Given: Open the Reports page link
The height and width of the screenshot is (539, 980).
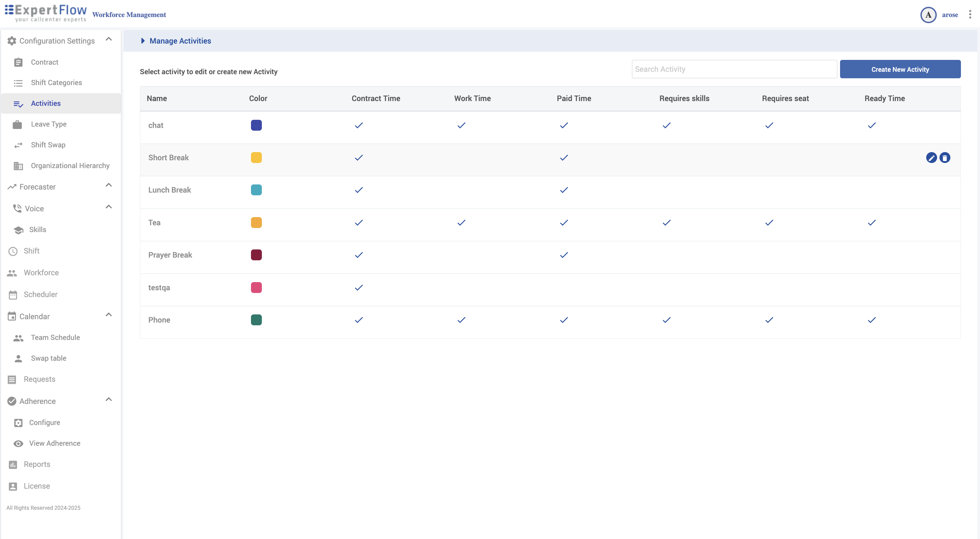Looking at the screenshot, I should point(37,464).
